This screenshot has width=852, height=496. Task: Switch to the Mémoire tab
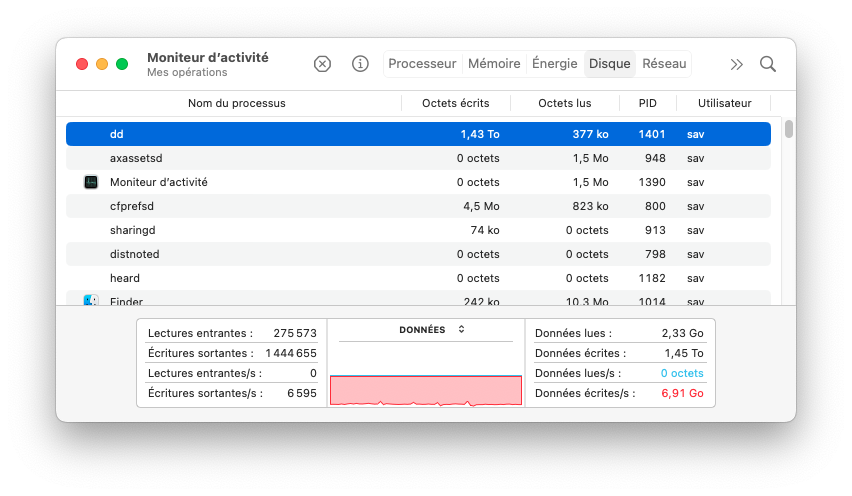pos(494,64)
